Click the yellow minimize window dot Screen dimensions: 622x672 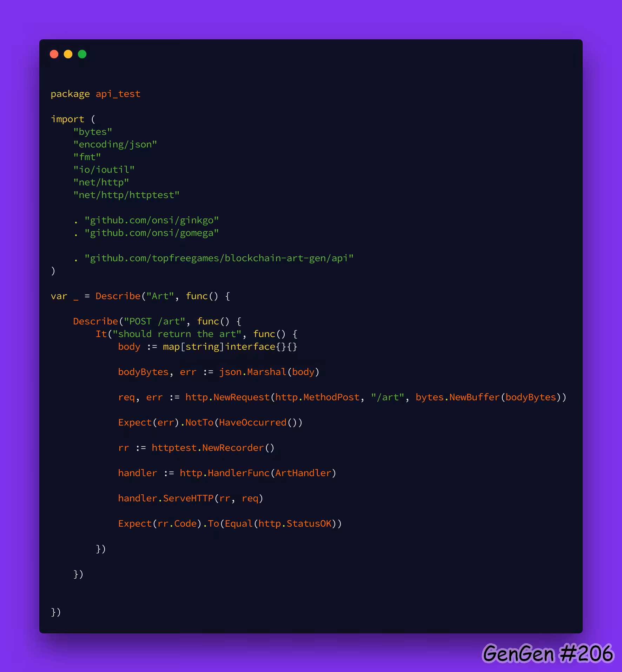(68, 54)
